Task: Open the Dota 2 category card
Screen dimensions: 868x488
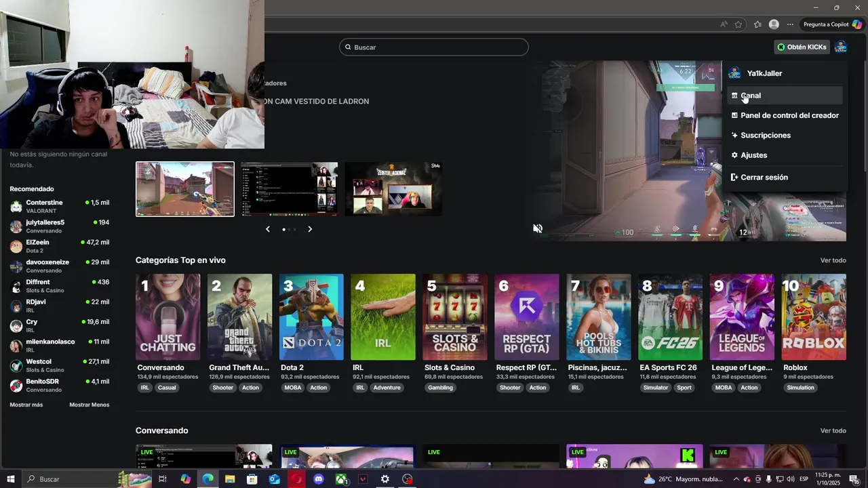Action: [311, 317]
